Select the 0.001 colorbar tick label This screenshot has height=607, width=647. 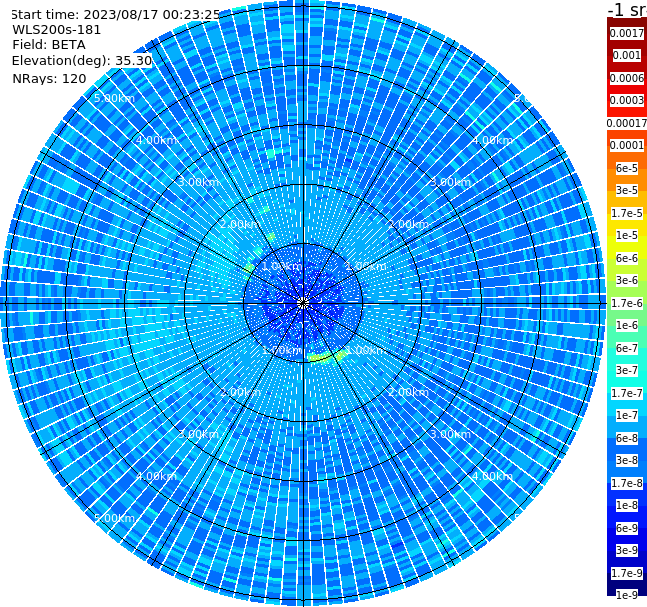(627, 55)
